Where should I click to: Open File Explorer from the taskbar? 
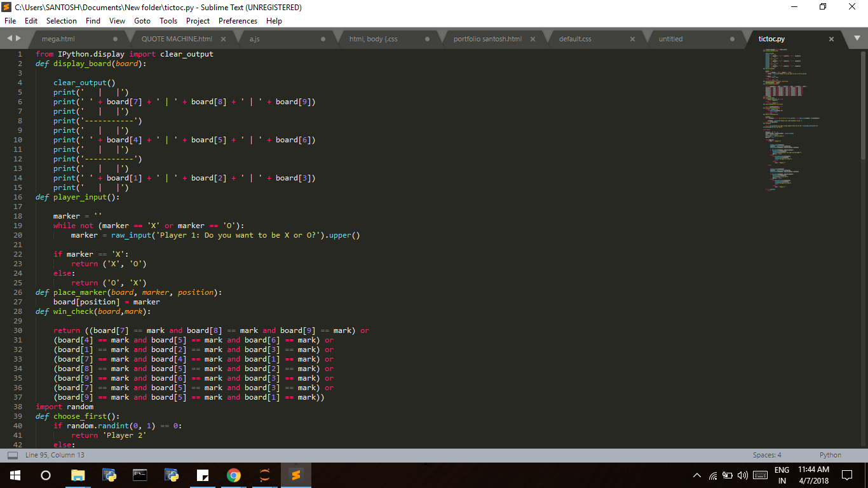point(78,475)
